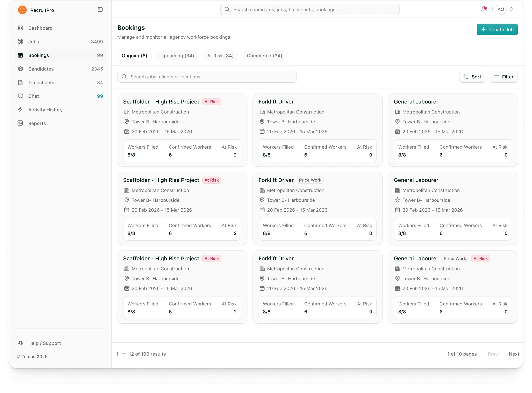Click the filter lines icon
This screenshot has height=393, width=532.
point(496,77)
